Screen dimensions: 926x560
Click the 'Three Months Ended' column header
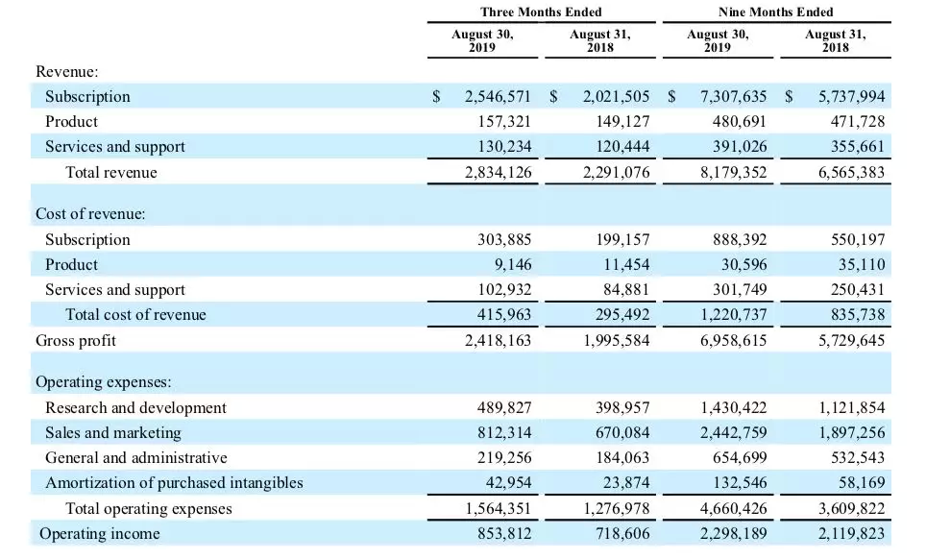[x=541, y=12]
